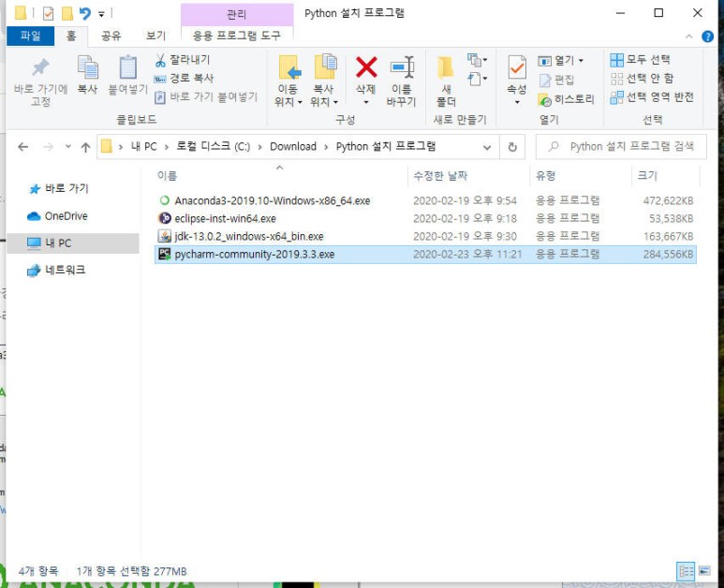Click Edit (편집) button
Image resolution: width=724 pixels, height=588 pixels.
point(557,80)
